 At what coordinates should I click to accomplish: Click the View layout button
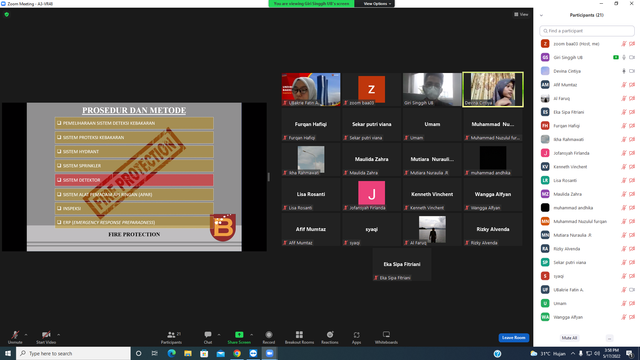tap(521, 14)
